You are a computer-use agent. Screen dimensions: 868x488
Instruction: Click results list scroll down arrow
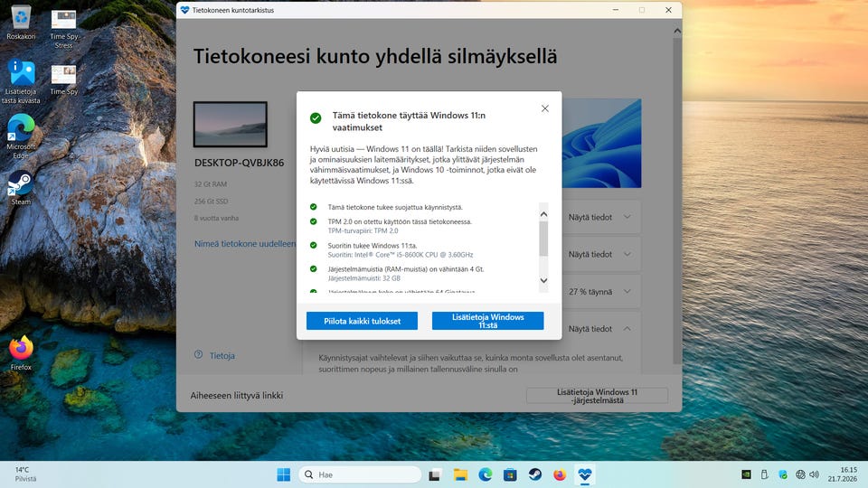pyautogui.click(x=543, y=280)
